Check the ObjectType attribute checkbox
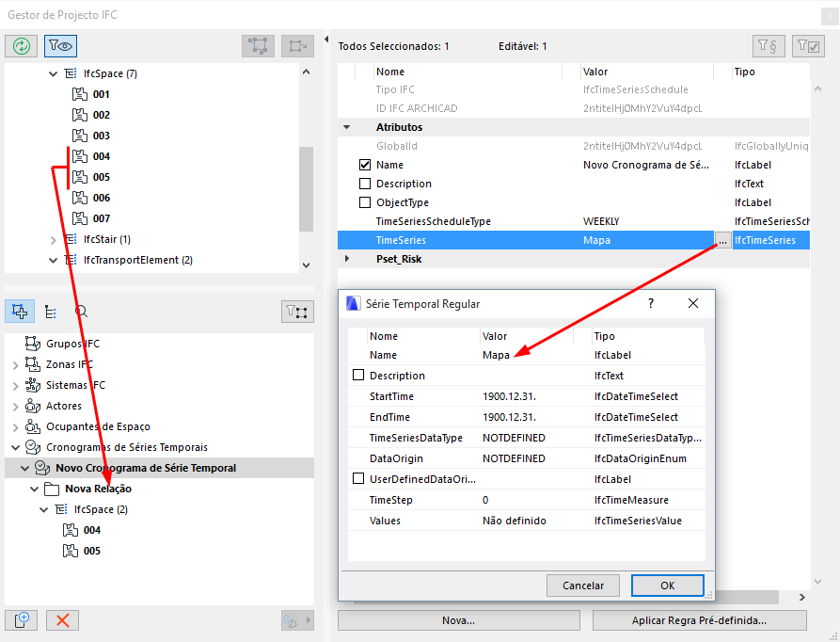This screenshot has height=642, width=840. pos(365,202)
